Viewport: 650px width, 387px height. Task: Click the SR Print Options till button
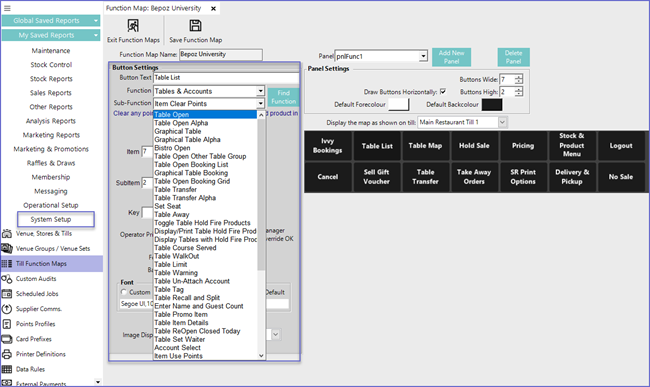tap(523, 177)
